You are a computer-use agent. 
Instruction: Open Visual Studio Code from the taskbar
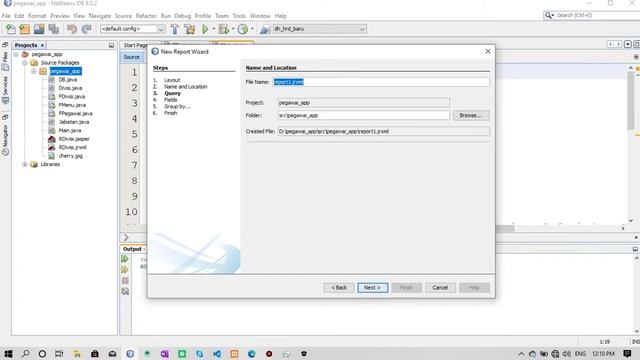point(217,354)
